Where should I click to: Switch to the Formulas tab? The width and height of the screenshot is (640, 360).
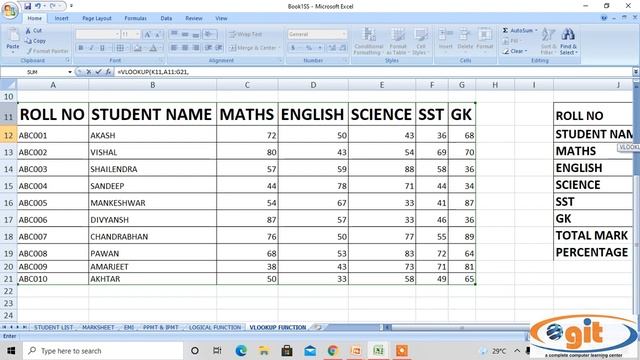coord(135,18)
